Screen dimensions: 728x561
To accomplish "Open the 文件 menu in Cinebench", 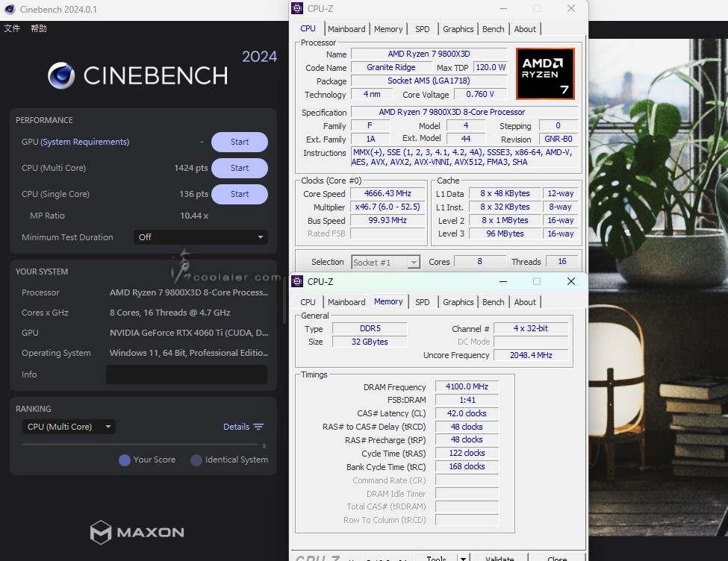I will (x=12, y=28).
